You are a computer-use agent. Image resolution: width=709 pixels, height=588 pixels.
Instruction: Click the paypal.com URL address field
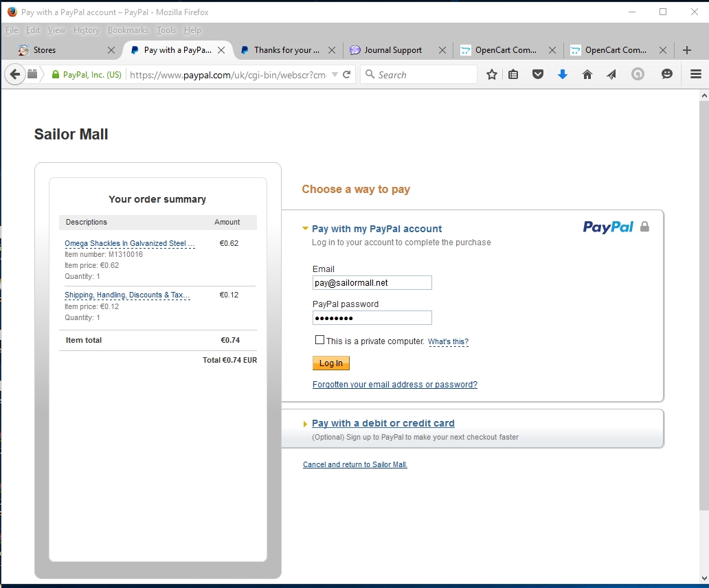point(228,75)
